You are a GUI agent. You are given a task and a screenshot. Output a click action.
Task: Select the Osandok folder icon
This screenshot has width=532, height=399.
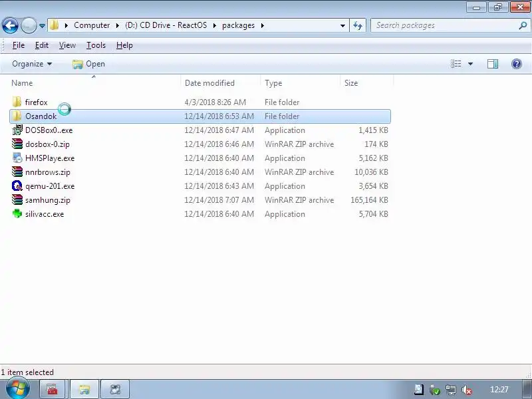(17, 116)
